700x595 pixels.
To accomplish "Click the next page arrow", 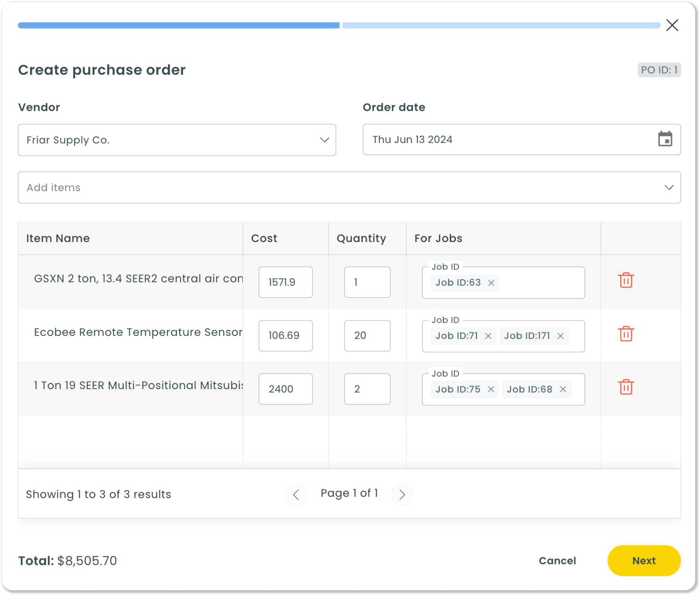I will [x=402, y=494].
